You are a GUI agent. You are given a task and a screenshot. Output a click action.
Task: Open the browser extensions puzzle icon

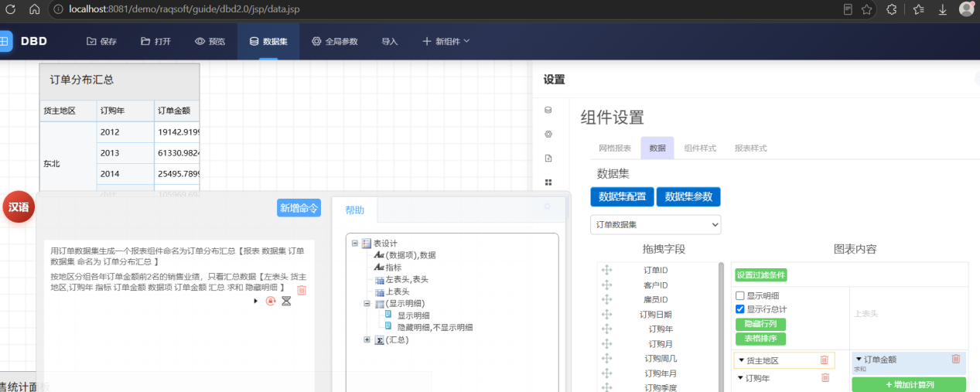[x=891, y=9]
